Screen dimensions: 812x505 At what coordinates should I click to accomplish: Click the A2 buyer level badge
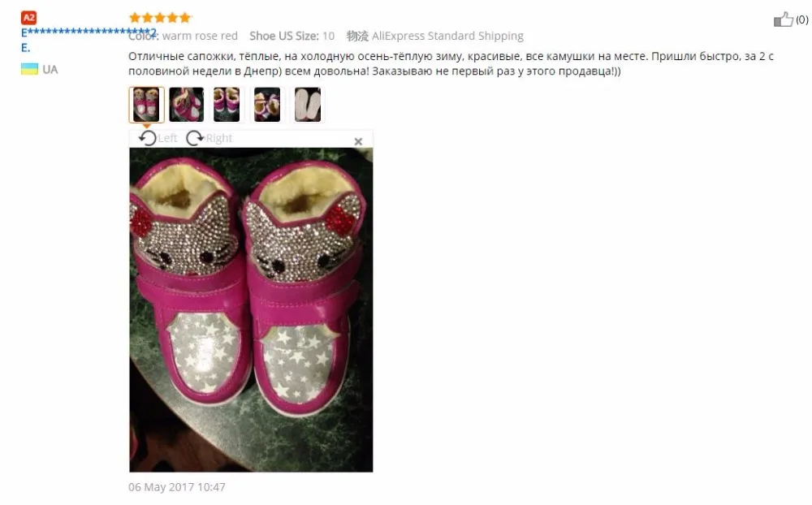coord(28,18)
